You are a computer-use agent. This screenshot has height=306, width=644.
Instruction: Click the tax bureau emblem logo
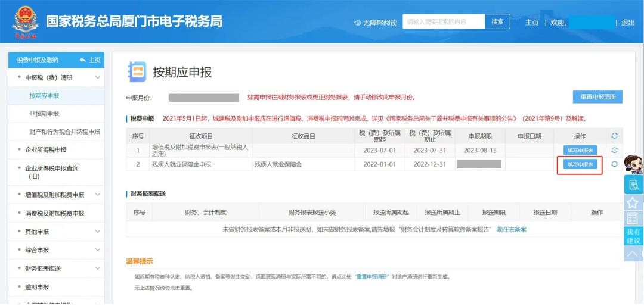click(x=24, y=23)
